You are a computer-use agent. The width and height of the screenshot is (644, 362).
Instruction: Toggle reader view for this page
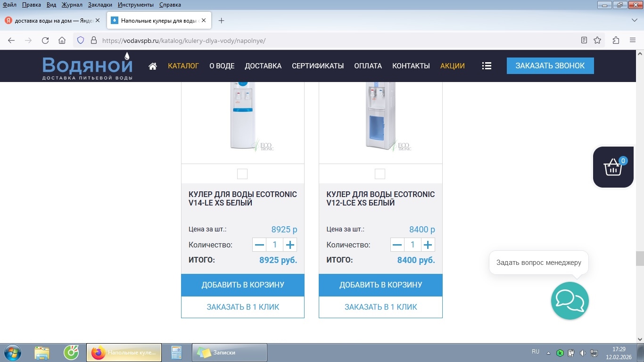point(584,41)
